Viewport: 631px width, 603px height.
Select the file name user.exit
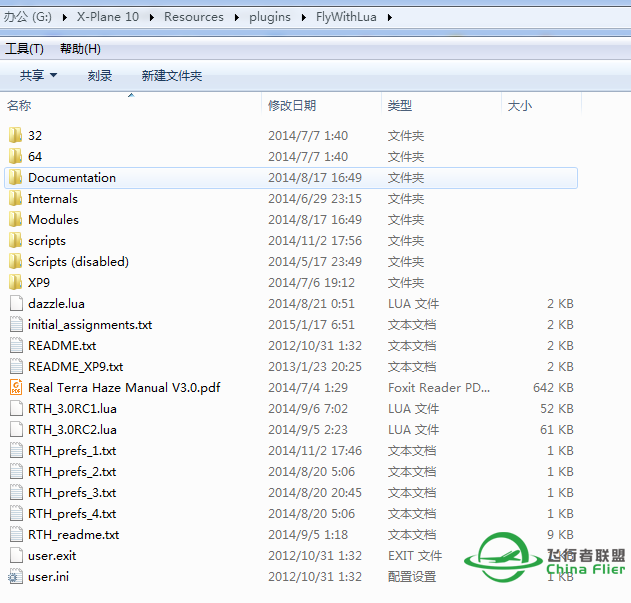click(x=52, y=556)
